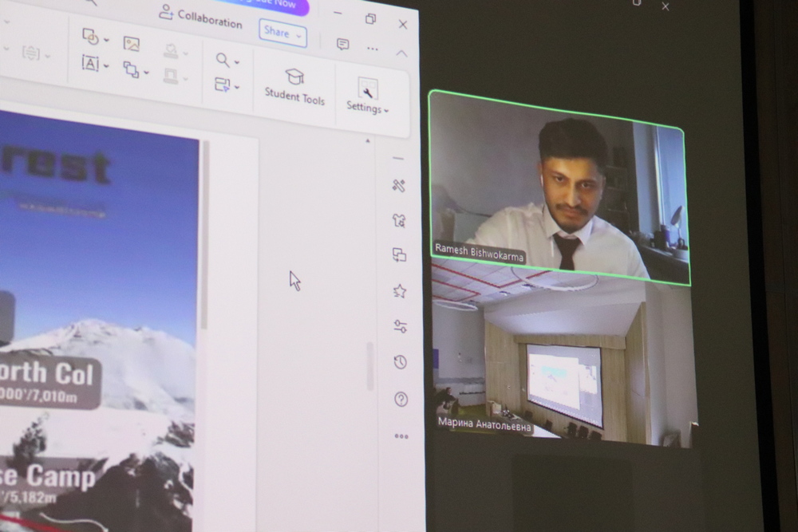
Task: Click the Share button
Action: point(282,33)
